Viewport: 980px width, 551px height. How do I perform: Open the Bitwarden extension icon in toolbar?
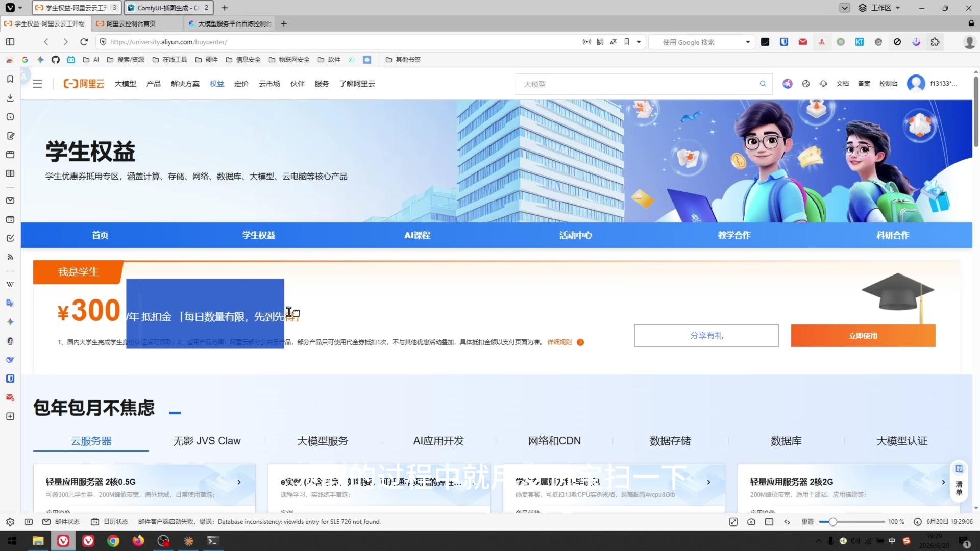[x=784, y=42]
